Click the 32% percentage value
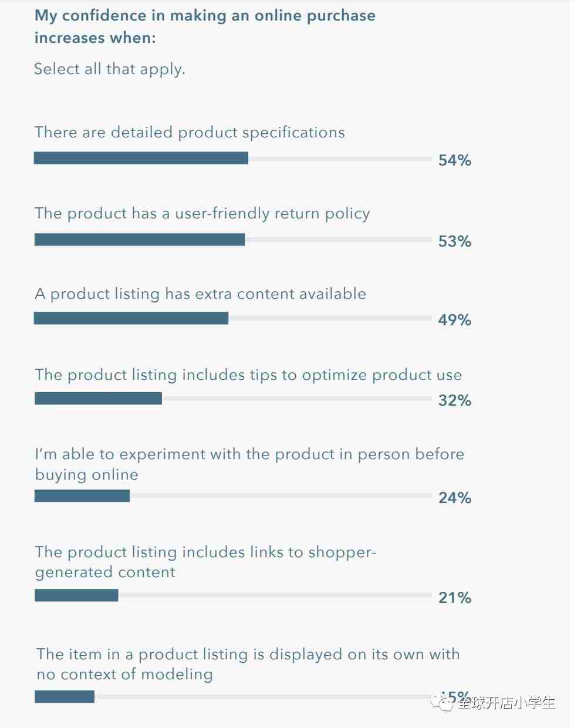This screenshot has width=574, height=728. coord(455,400)
